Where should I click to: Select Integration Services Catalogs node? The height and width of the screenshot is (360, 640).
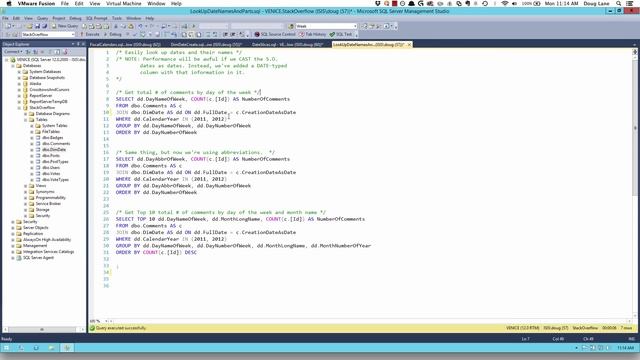click(x=49, y=252)
